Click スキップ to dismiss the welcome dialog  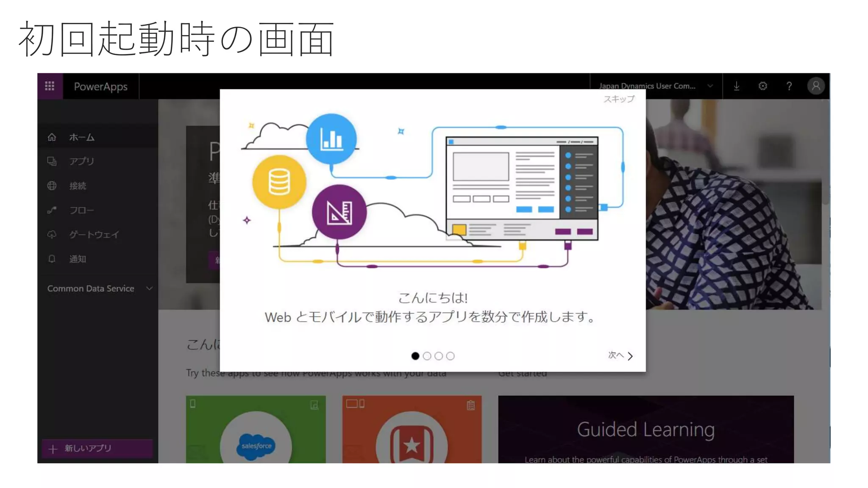click(619, 99)
